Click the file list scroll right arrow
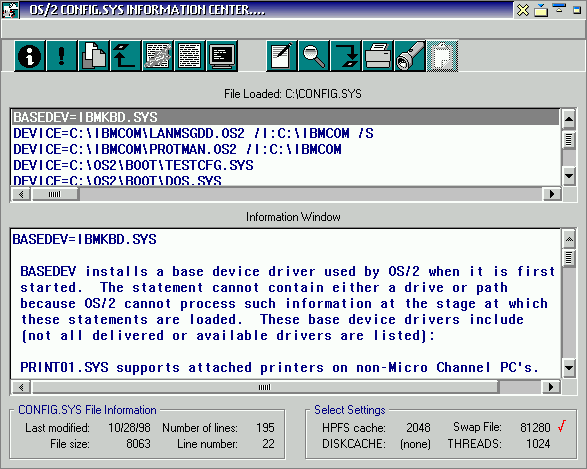 click(552, 194)
